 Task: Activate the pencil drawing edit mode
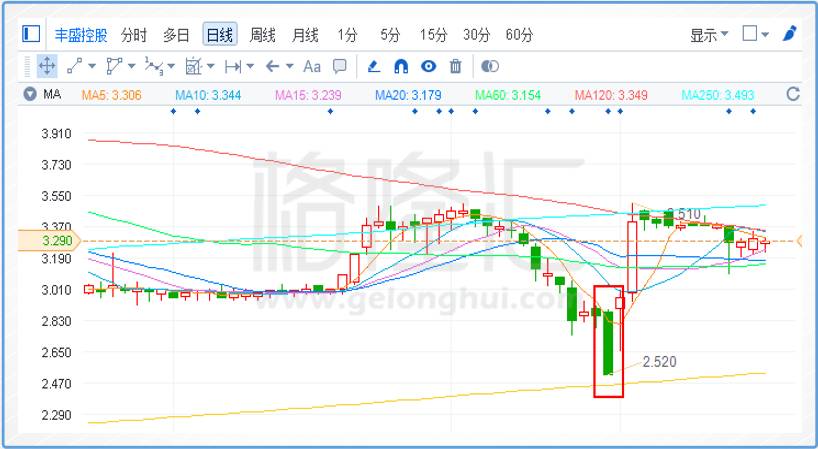374,66
